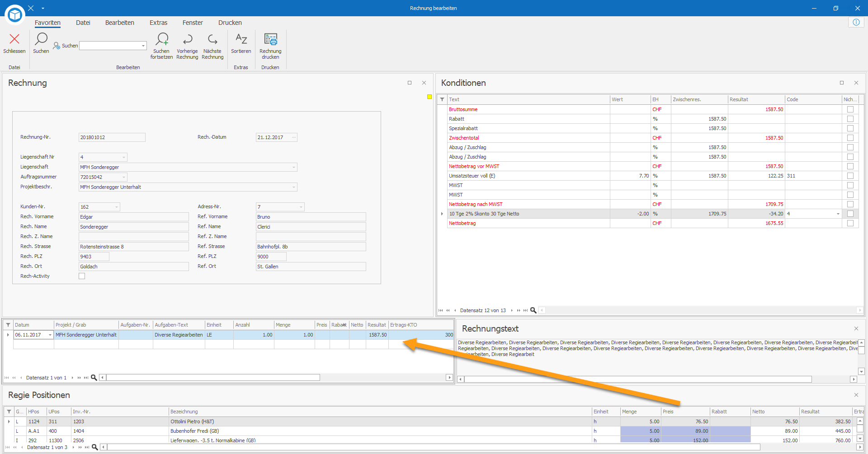Click the Suchen magnifier icon

point(41,39)
